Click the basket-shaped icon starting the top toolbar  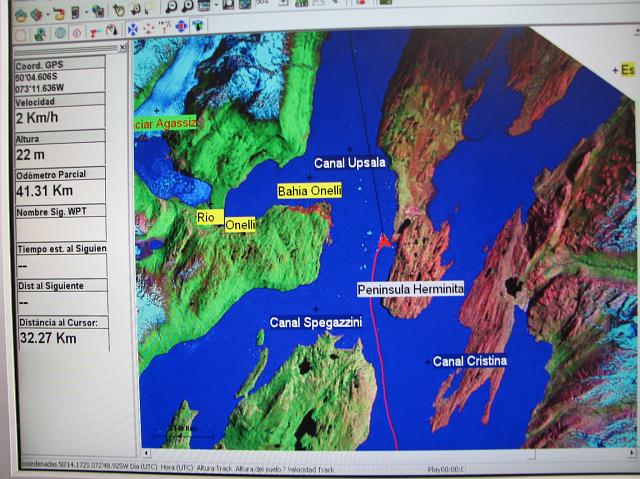coord(20,16)
